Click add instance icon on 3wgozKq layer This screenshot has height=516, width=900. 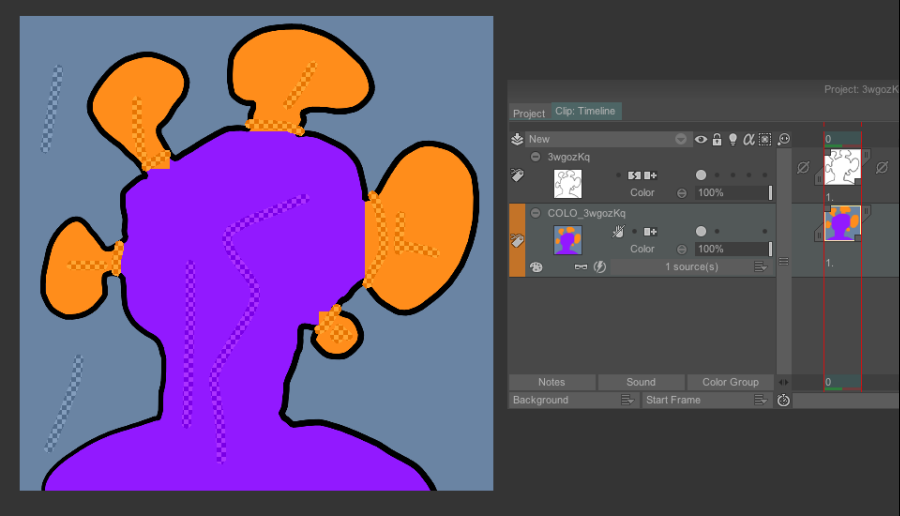(x=650, y=175)
